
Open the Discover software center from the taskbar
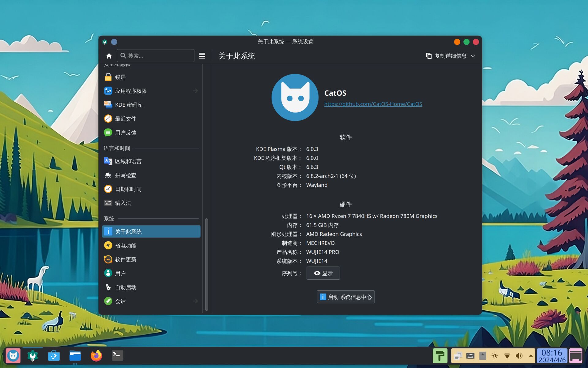click(x=54, y=356)
